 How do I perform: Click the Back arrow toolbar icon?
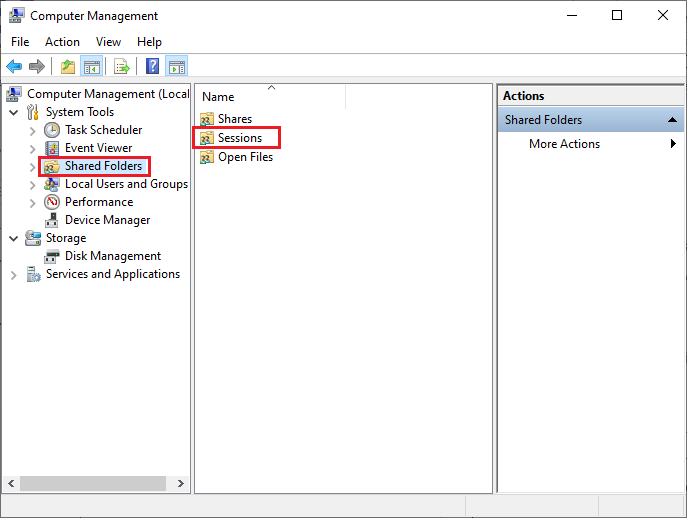(14, 67)
